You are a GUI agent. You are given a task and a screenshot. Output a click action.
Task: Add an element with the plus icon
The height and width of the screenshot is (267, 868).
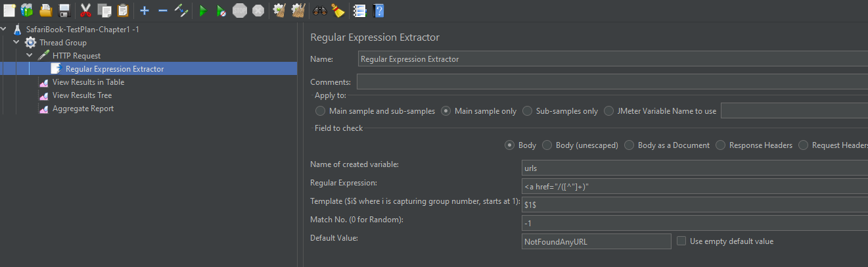145,11
